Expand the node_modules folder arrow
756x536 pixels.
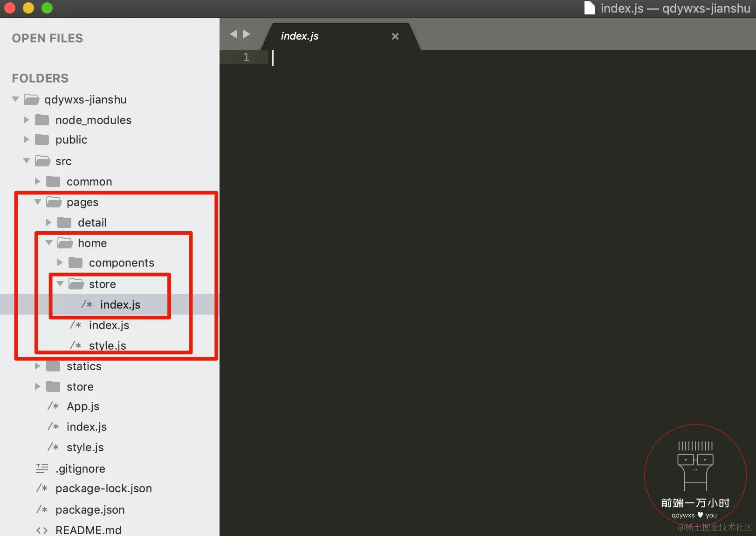pyautogui.click(x=26, y=120)
